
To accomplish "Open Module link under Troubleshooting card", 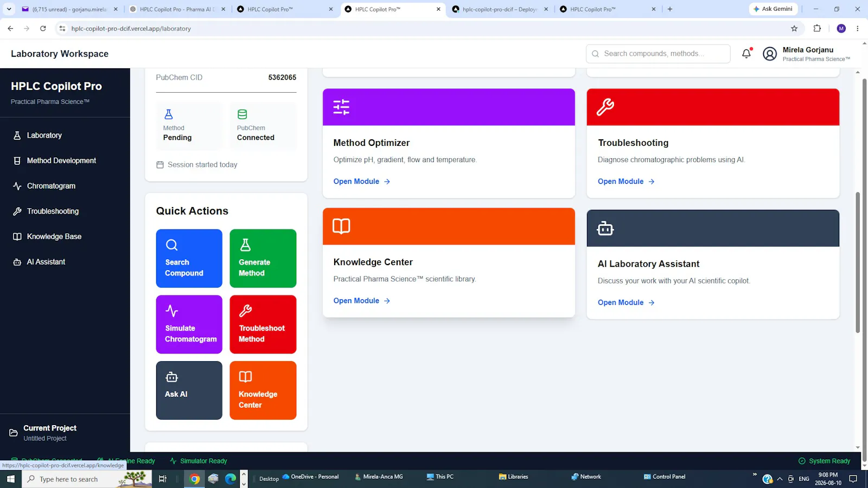I will point(626,182).
